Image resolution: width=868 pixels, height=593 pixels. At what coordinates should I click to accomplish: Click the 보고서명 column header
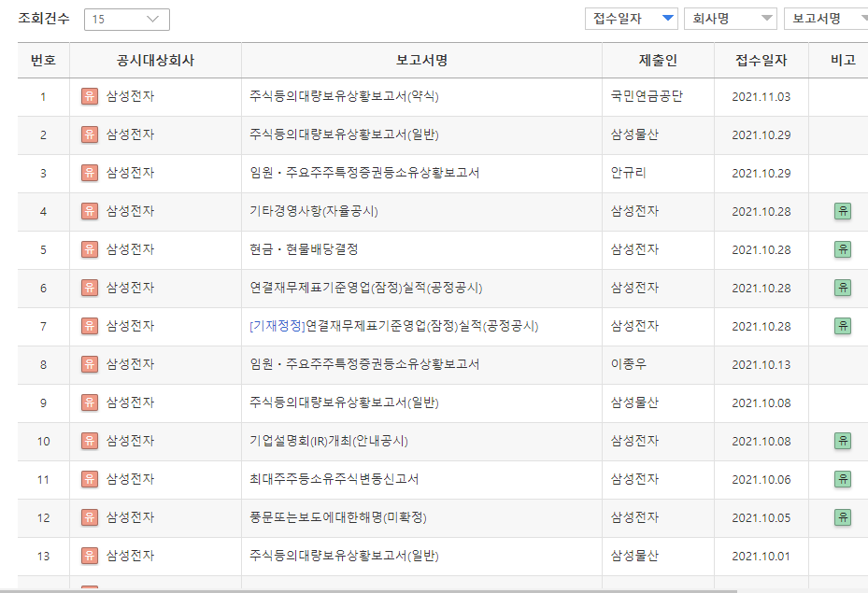[x=421, y=61]
